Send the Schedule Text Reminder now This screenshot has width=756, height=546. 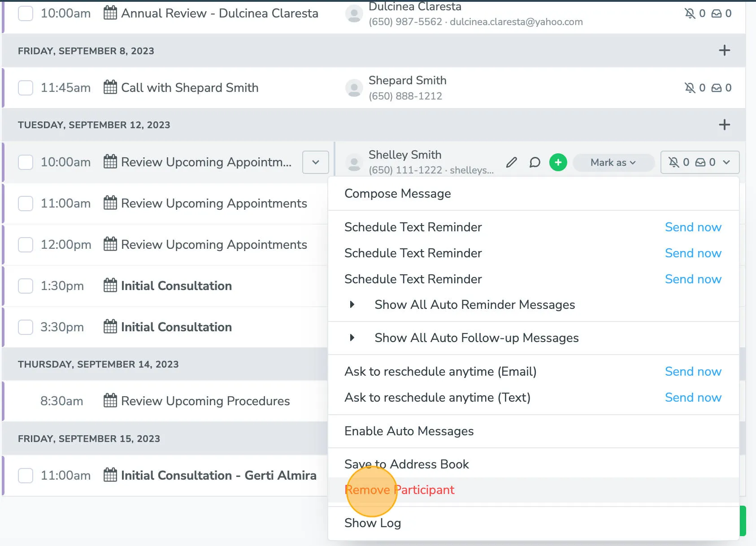click(x=693, y=227)
